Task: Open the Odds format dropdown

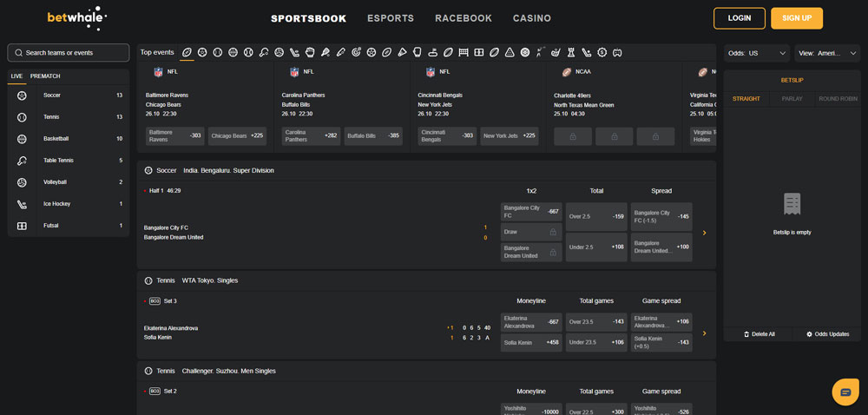Action: point(757,53)
